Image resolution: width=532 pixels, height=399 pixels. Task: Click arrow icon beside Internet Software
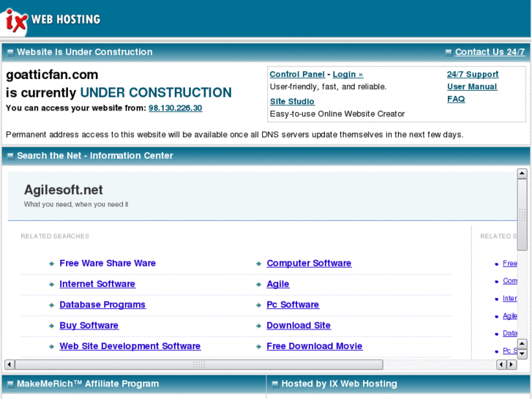tap(51, 284)
